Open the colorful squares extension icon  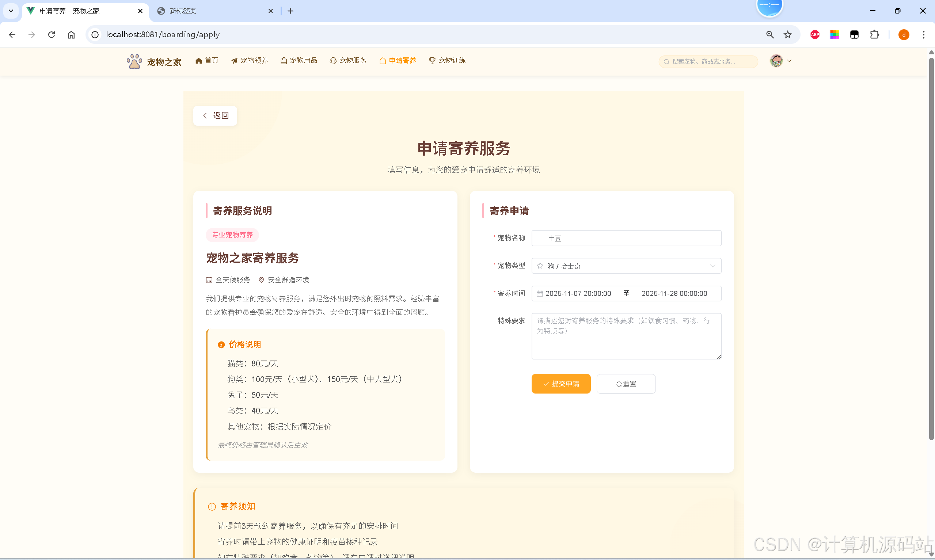coord(835,35)
